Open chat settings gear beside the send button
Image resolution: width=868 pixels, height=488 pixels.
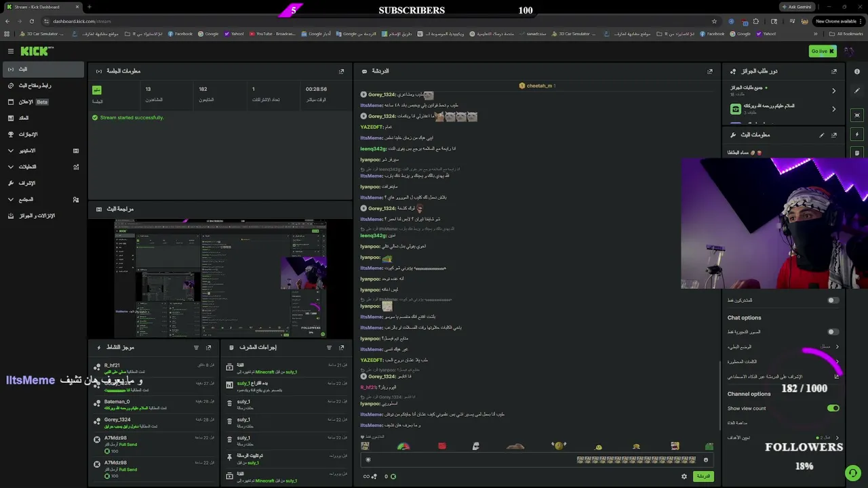(x=684, y=476)
